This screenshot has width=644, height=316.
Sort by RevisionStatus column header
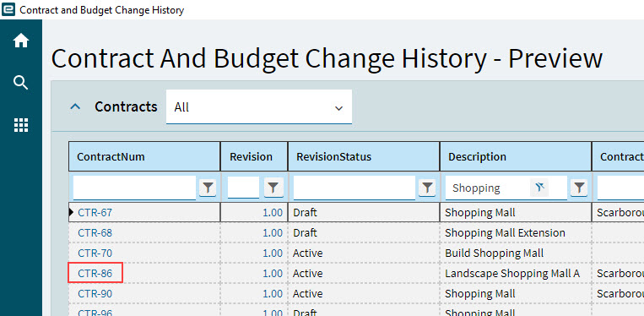tap(364, 156)
